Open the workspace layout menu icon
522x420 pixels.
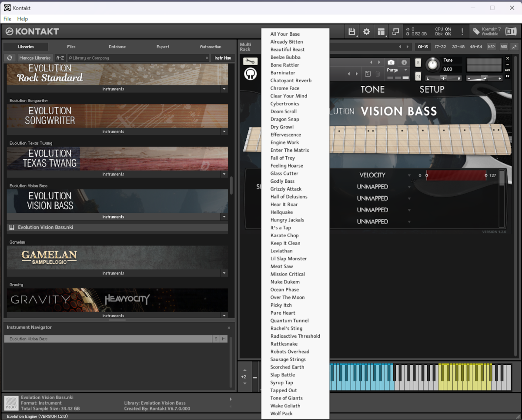click(381, 32)
